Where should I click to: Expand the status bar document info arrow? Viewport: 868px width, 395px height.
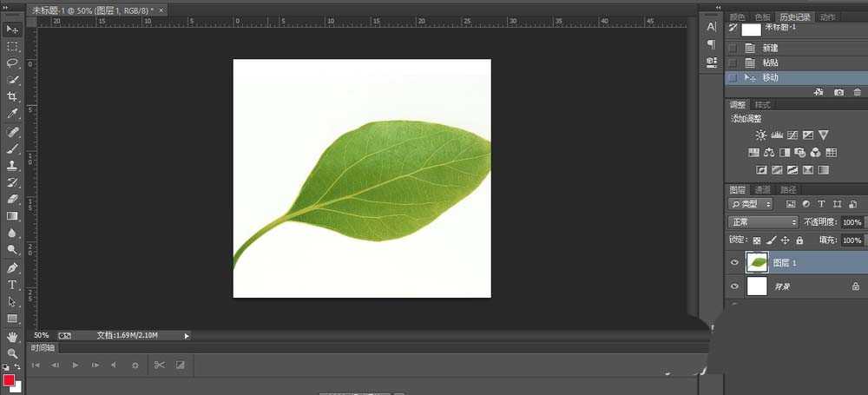[x=186, y=335]
